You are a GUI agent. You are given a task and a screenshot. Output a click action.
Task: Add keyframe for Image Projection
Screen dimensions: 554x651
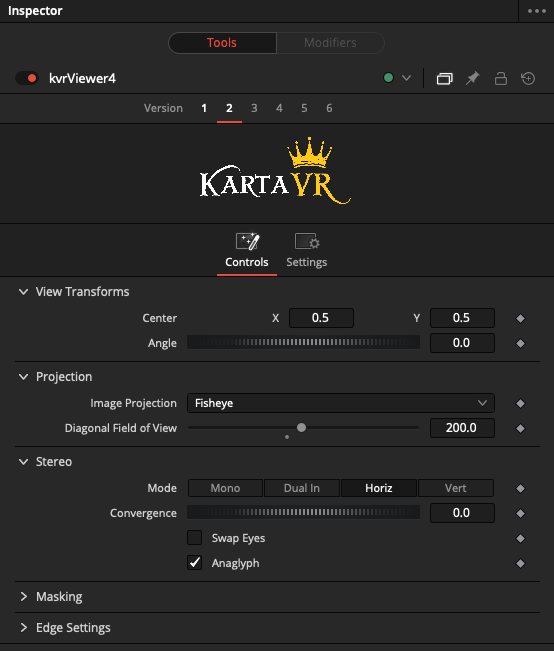(x=520, y=404)
